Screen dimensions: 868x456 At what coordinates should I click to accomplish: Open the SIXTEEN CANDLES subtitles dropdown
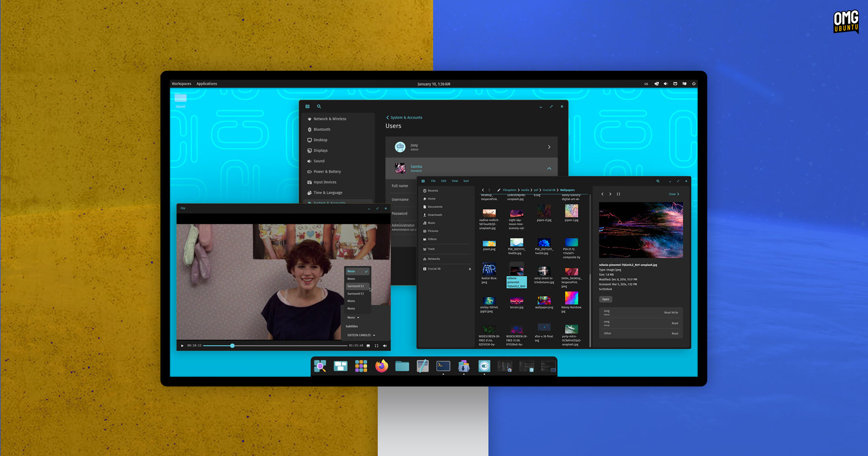(361, 335)
